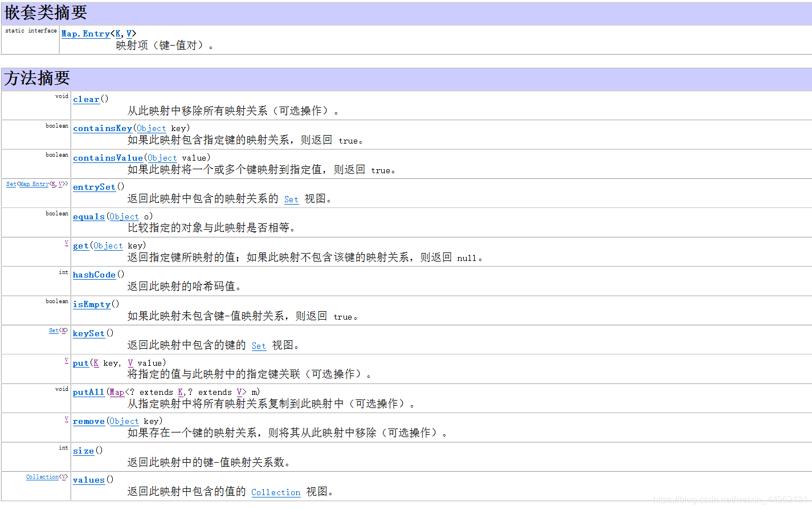
Task: Open the isEmpty method link
Action: coord(92,304)
